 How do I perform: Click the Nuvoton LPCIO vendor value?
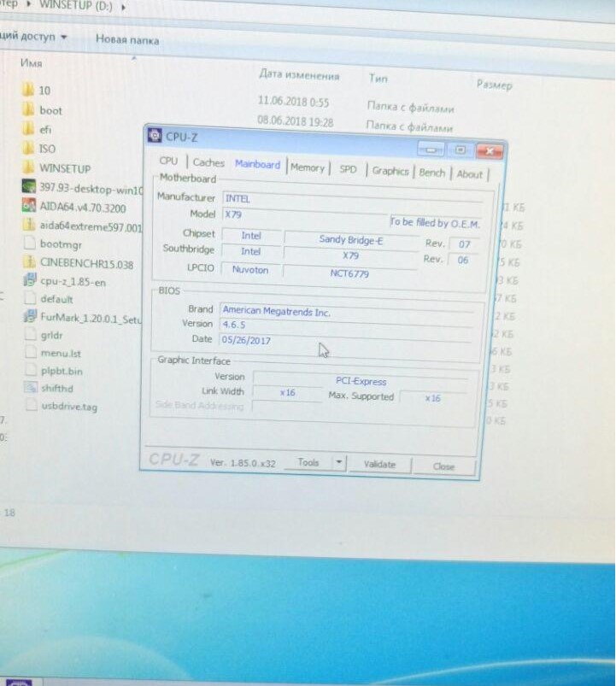click(x=250, y=269)
